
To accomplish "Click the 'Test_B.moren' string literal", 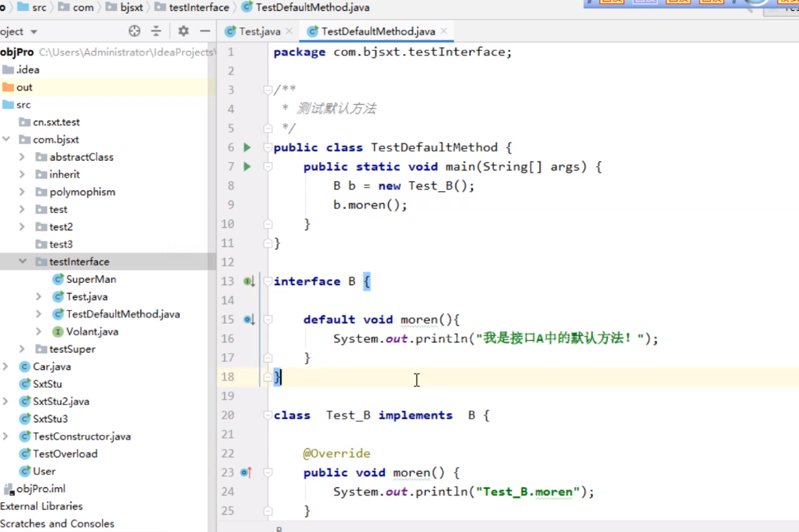I will 528,492.
